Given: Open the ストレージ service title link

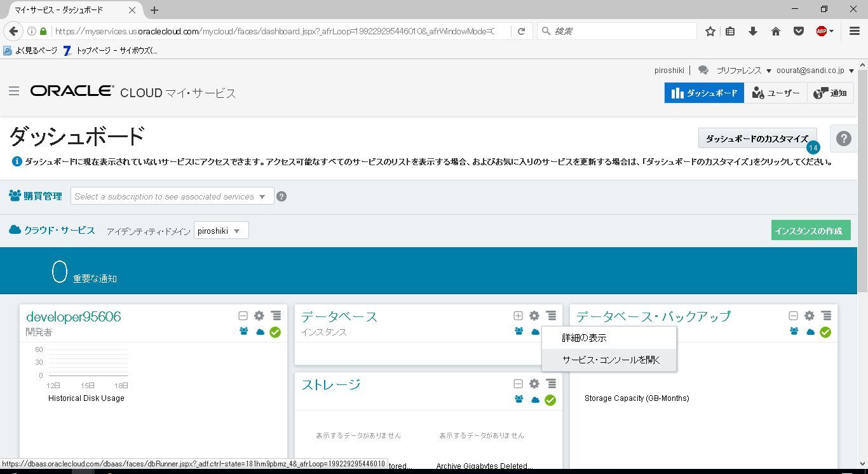Looking at the screenshot, I should [331, 384].
